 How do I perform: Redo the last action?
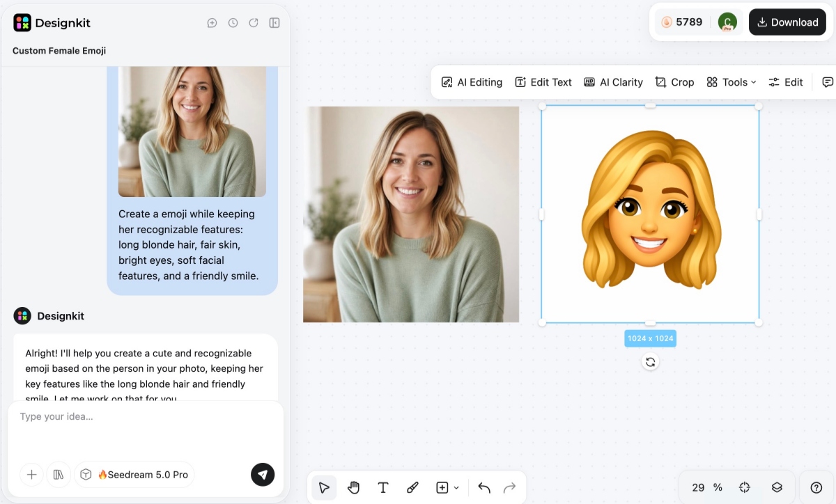click(x=509, y=488)
